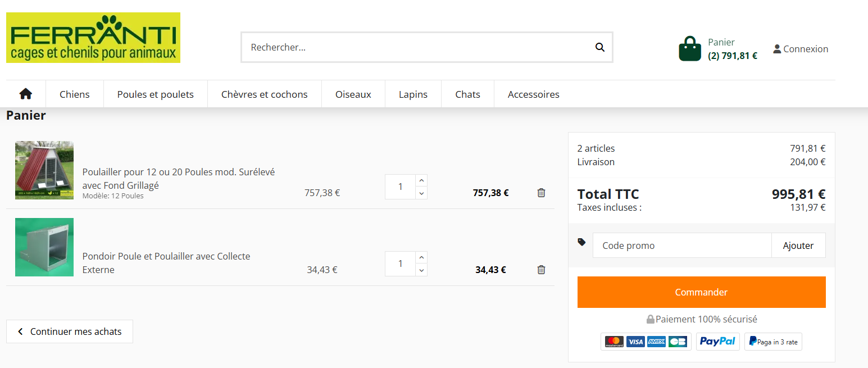Open the Chiens menu

(x=75, y=94)
